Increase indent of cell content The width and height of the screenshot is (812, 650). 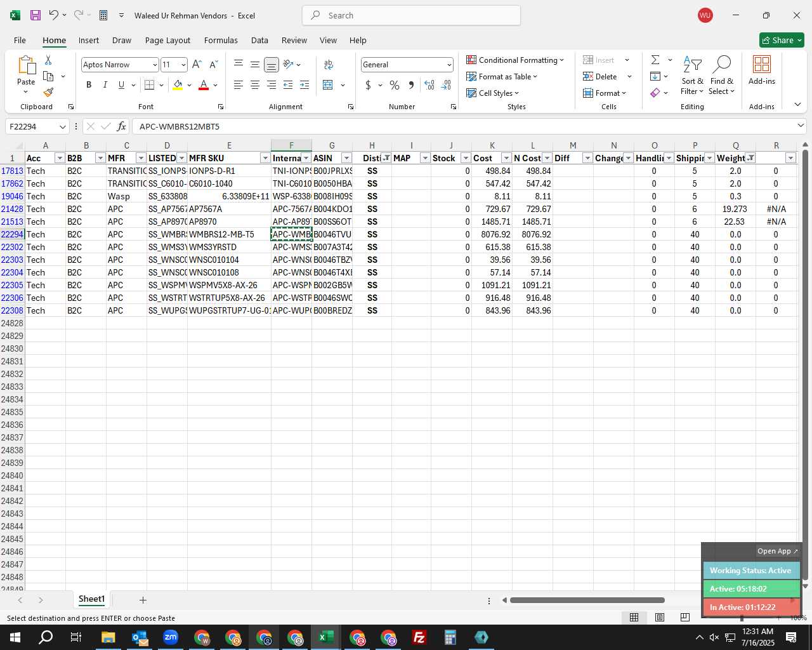tap(304, 85)
